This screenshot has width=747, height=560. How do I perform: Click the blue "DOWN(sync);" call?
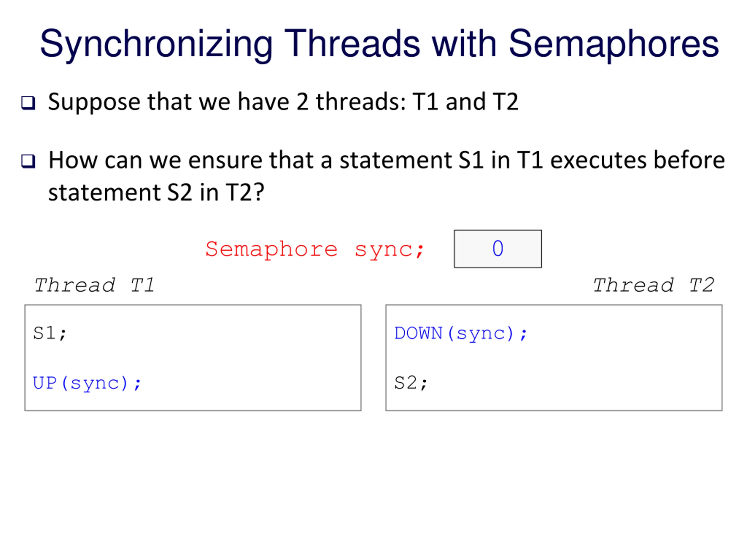click(461, 333)
